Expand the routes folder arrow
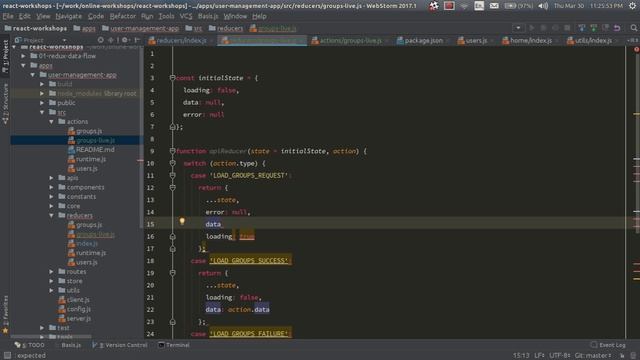The height and width of the screenshot is (360, 640). pos(51,271)
